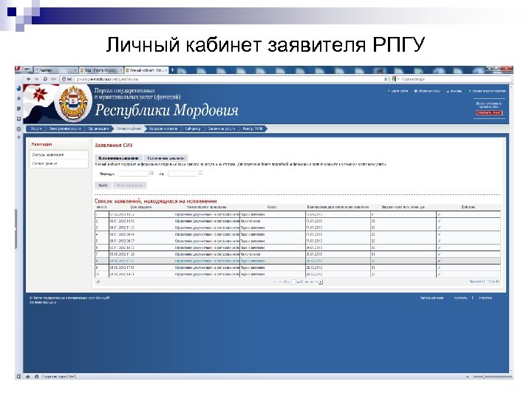Go to the next results page arrow
Image resolution: width=532 pixels, height=399 pixels.
(x=307, y=282)
